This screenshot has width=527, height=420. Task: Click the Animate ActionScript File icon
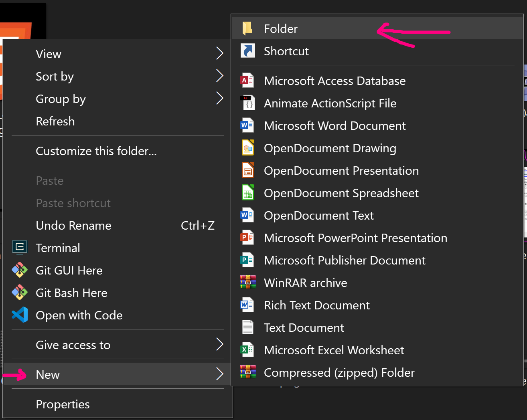(247, 103)
